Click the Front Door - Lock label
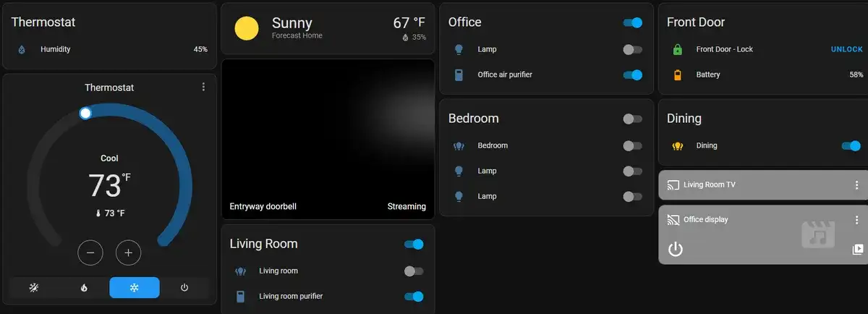Screen dimensions: 868x314 pos(725,49)
